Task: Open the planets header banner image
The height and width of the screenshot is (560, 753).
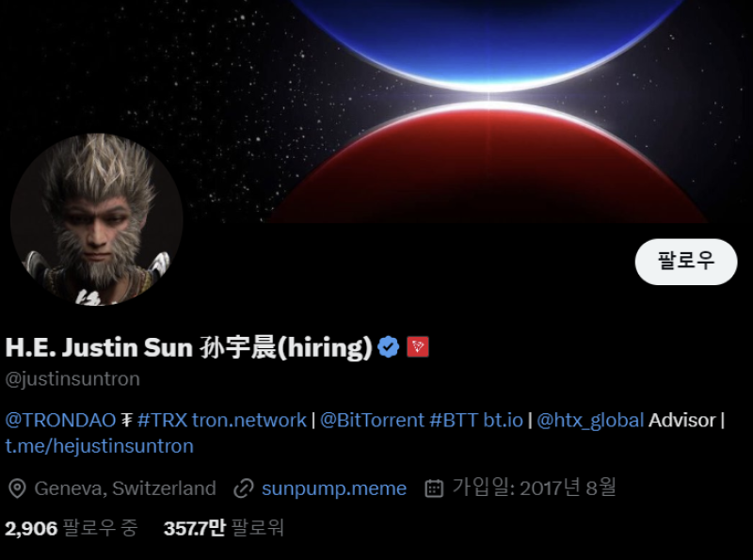Action: coord(376,111)
